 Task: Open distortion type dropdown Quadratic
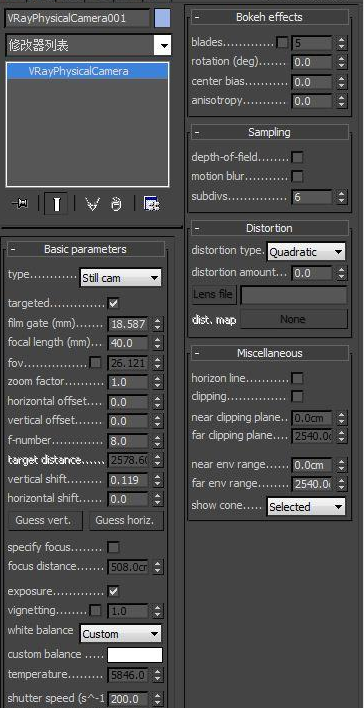pyautogui.click(x=306, y=252)
